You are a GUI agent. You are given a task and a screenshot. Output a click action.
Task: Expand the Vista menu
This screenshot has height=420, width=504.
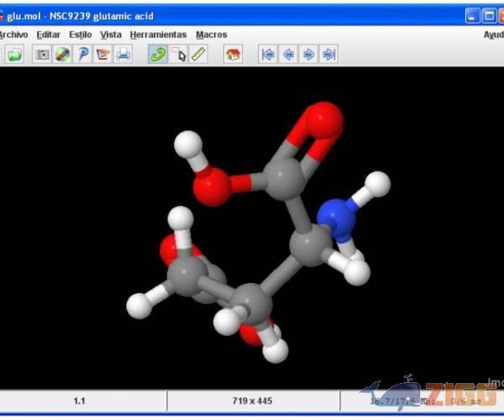[111, 34]
